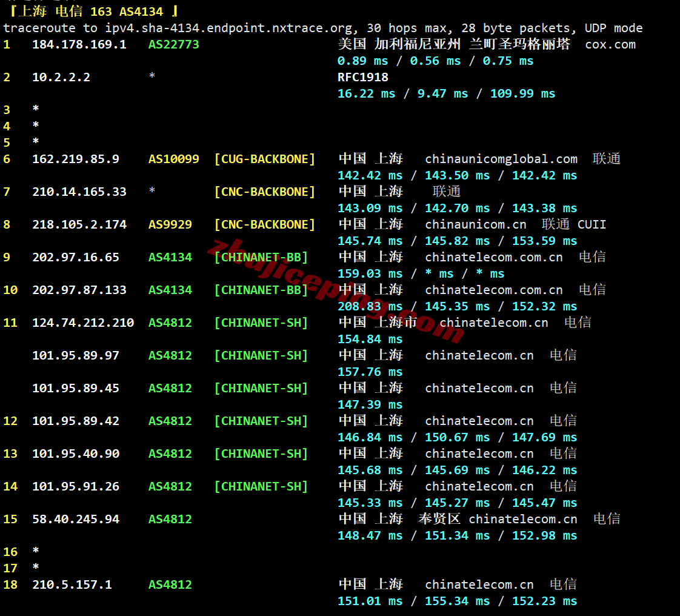Click the latency value 0.89 ms

coord(363,61)
